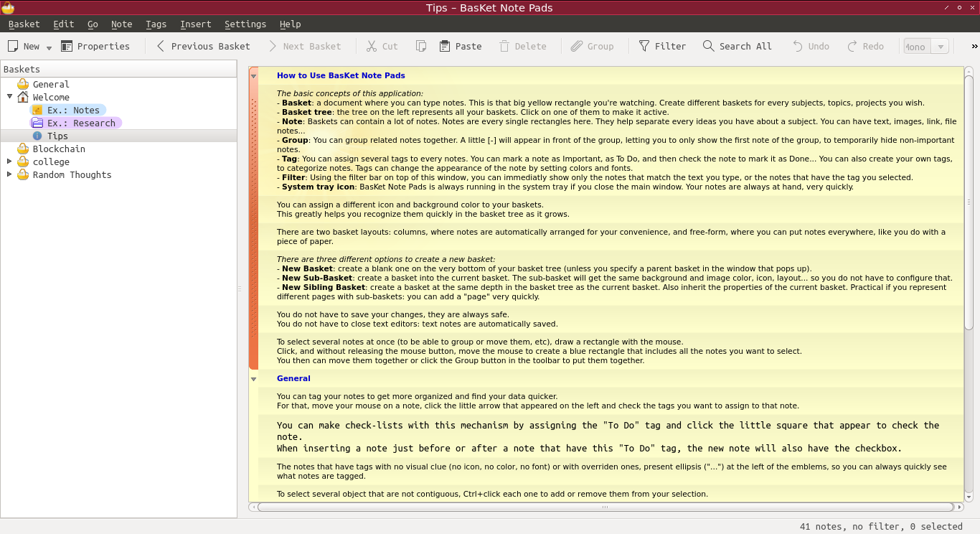
Task: Click the Paste toolbar button
Action: [461, 46]
